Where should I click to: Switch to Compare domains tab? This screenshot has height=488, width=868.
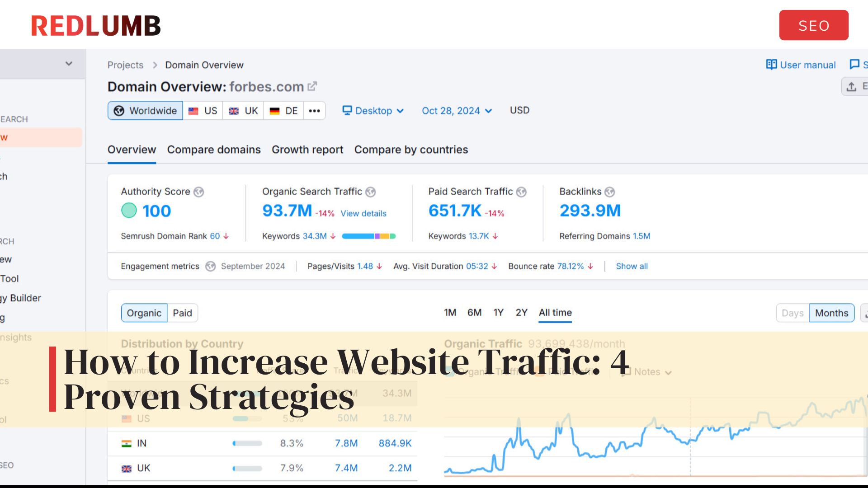tap(213, 150)
